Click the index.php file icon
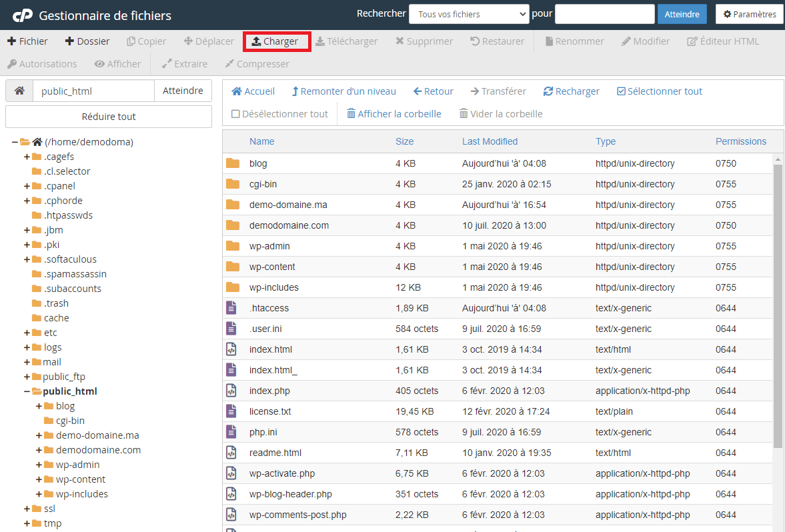The width and height of the screenshot is (785, 532). coord(231,391)
